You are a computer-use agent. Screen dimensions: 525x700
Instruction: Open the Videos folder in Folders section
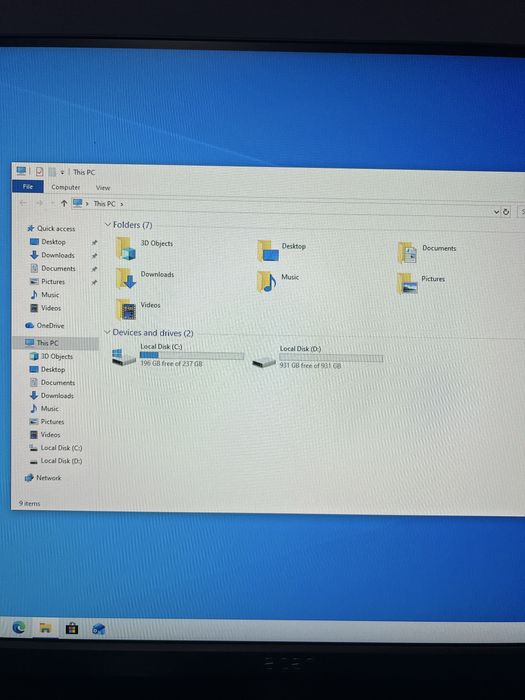[x=126, y=309]
